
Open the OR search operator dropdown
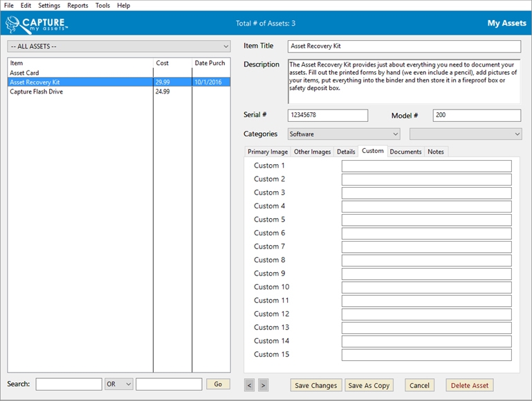tap(118, 384)
